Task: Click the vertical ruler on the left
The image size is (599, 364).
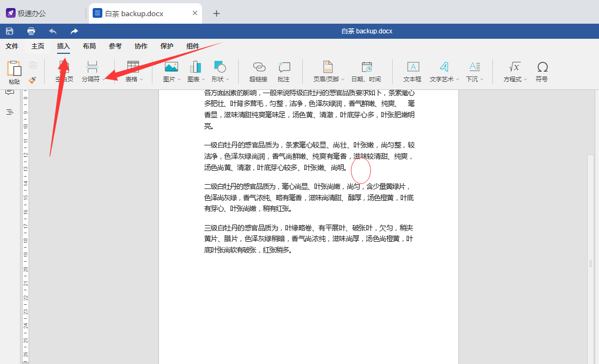Action: [26, 227]
